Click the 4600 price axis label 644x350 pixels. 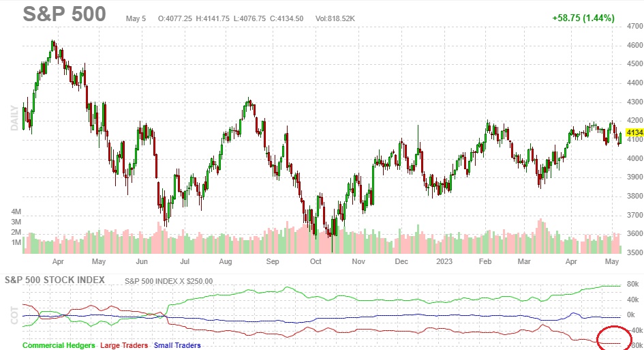pos(635,45)
